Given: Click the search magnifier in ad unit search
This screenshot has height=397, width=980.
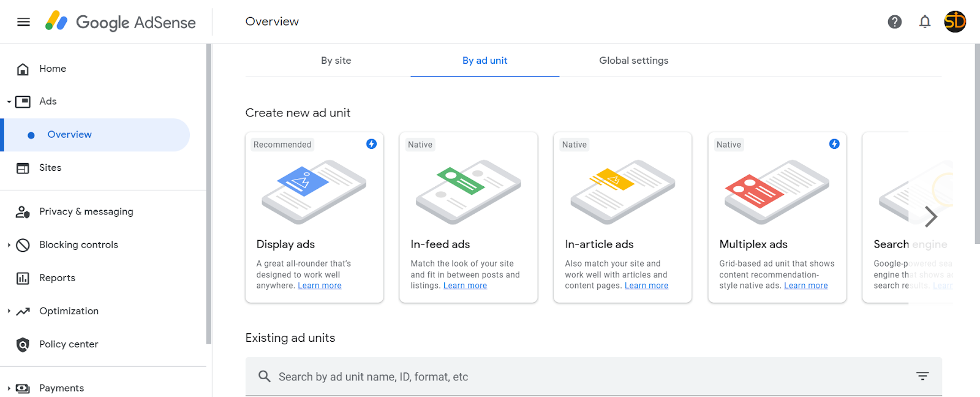Looking at the screenshot, I should click(264, 376).
